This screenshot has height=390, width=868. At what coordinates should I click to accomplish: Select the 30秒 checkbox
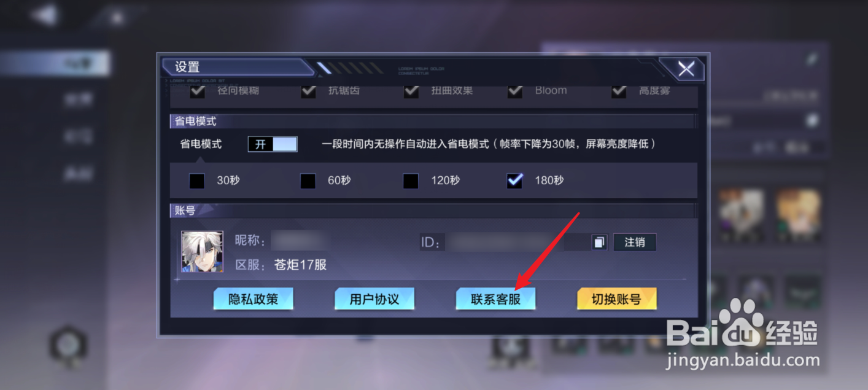pos(197,181)
